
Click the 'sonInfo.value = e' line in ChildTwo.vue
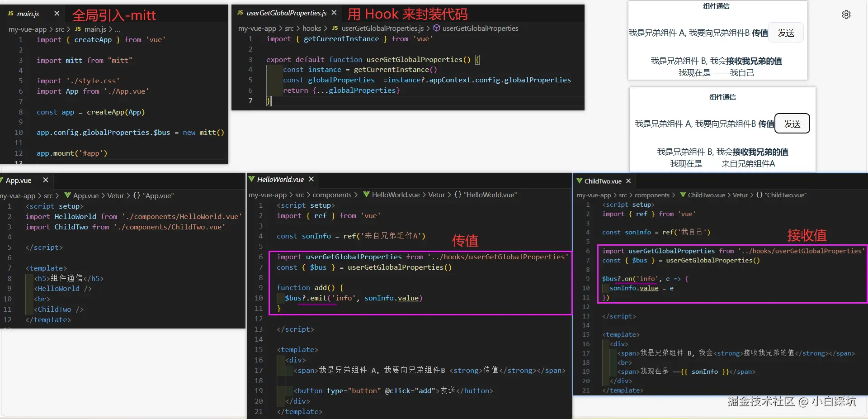642,288
